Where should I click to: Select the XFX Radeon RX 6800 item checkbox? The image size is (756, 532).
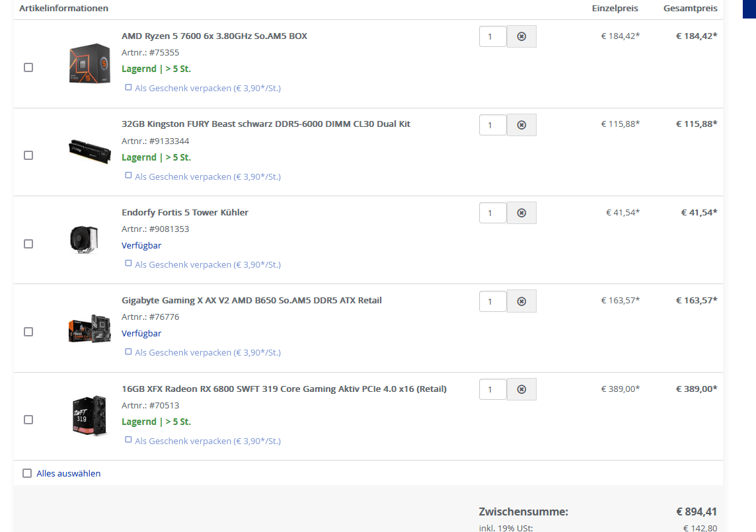(x=28, y=420)
